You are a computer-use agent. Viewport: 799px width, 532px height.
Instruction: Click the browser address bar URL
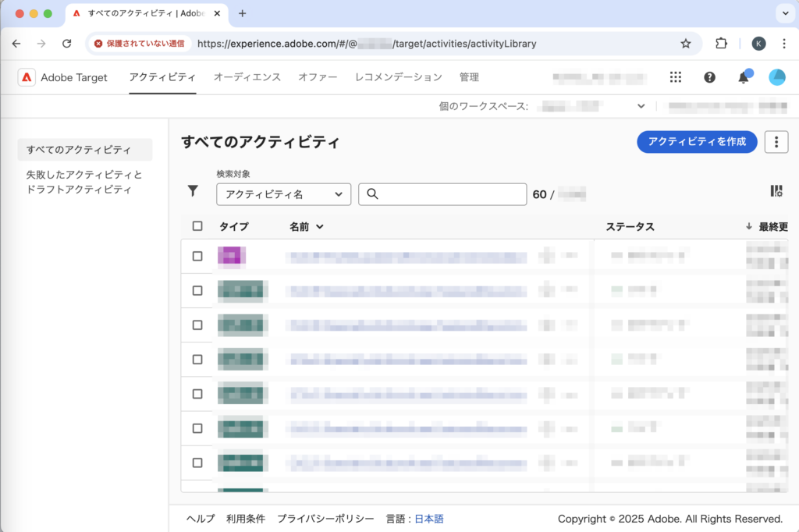[x=367, y=44]
